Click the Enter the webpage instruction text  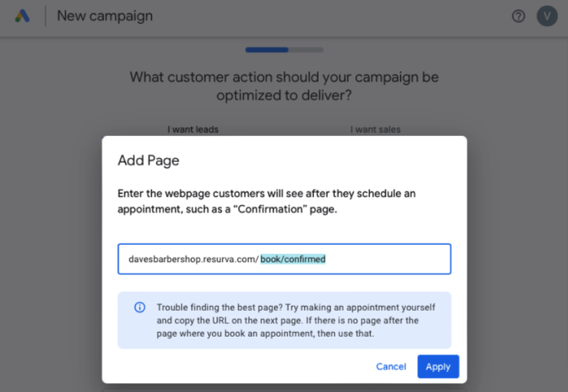[266, 201]
